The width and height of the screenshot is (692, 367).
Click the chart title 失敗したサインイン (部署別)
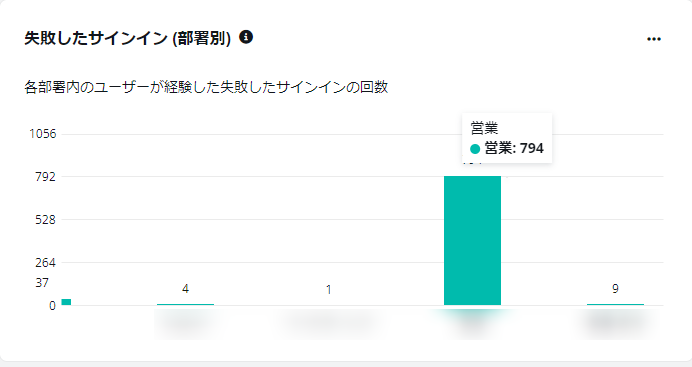[128, 38]
